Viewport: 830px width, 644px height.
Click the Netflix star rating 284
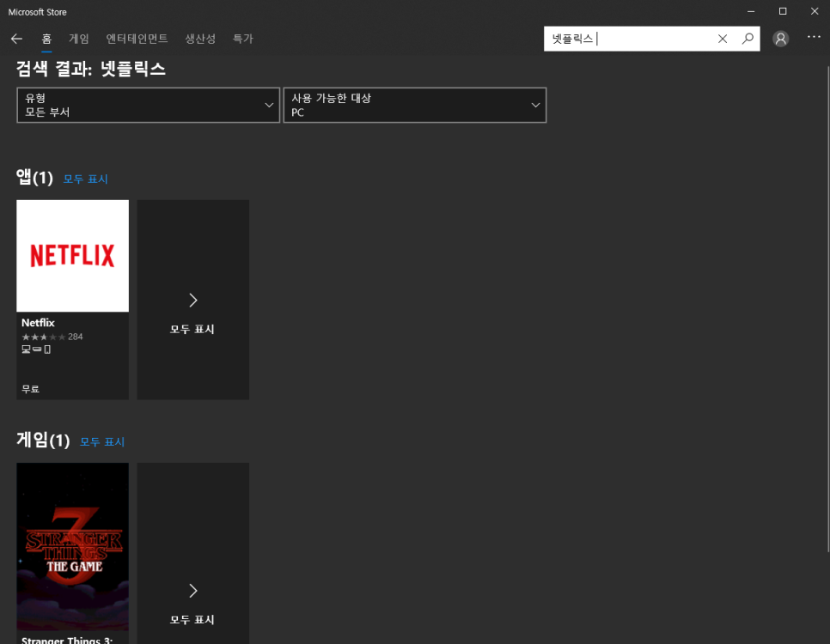[52, 337]
